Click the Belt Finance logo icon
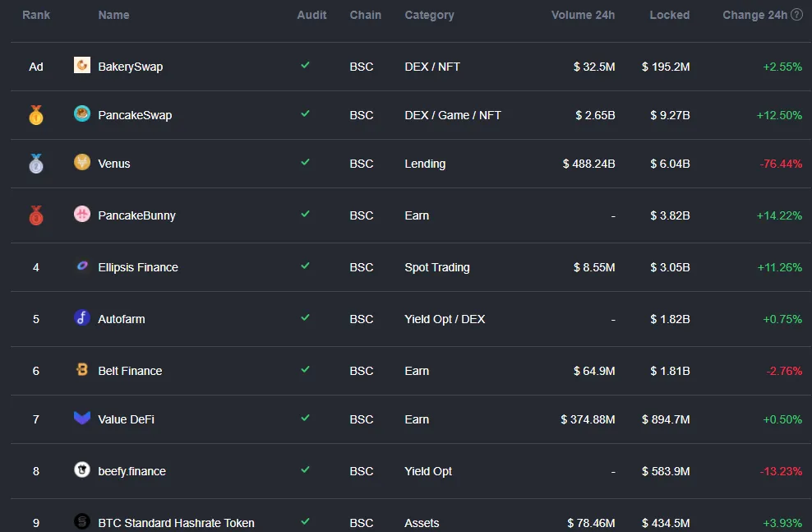 pos(82,369)
